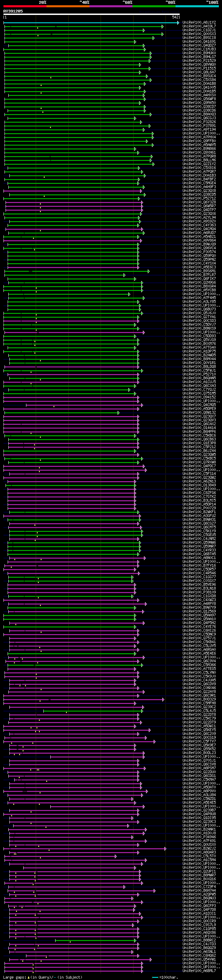Select hit label UniRef100_C1DZJ1
The width and height of the screenshot is (222, 980).
click(x=199, y=30)
